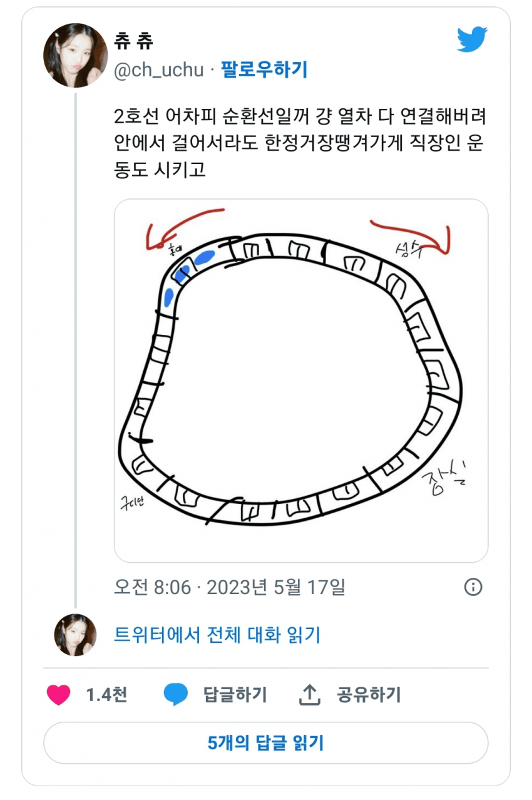Toggle the like on the 1.4천 count

click(x=105, y=694)
